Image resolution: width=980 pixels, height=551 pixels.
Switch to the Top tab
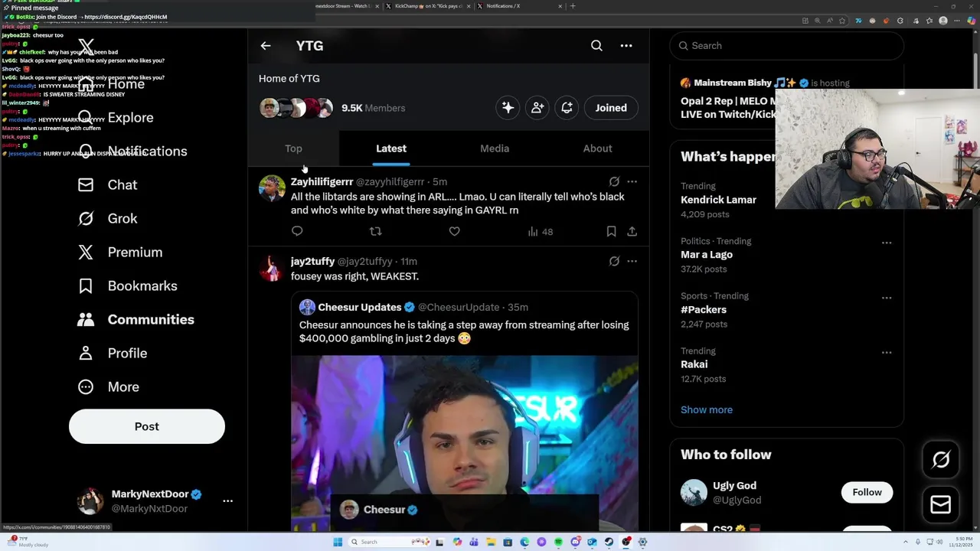point(293,148)
